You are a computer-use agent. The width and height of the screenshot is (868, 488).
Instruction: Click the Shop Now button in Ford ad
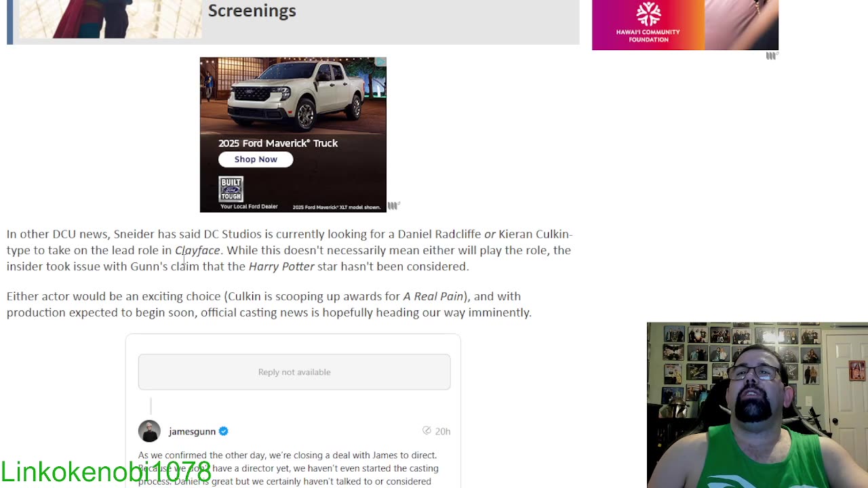[x=256, y=159]
